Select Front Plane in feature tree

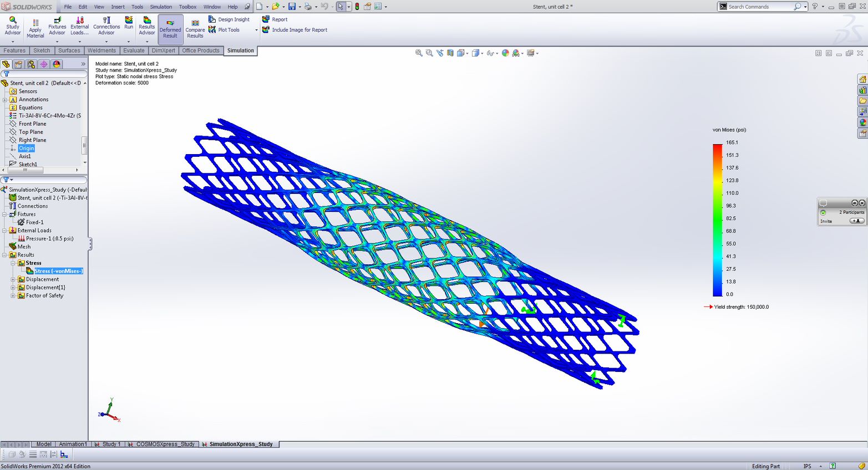click(x=28, y=124)
